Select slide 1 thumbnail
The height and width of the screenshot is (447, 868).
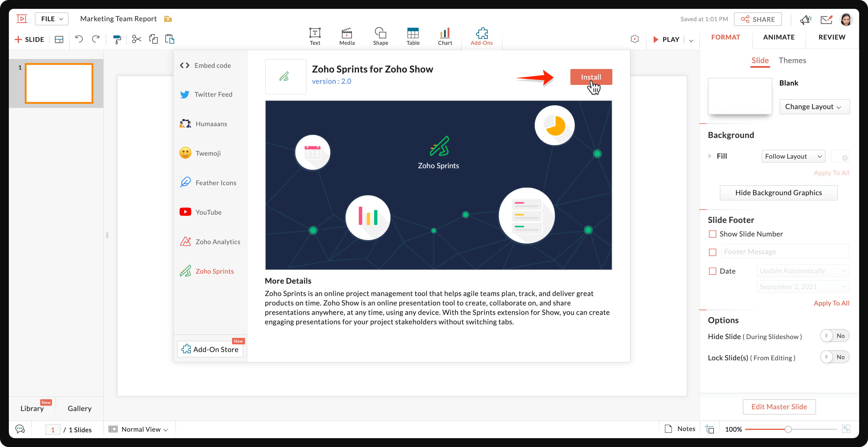click(x=59, y=83)
